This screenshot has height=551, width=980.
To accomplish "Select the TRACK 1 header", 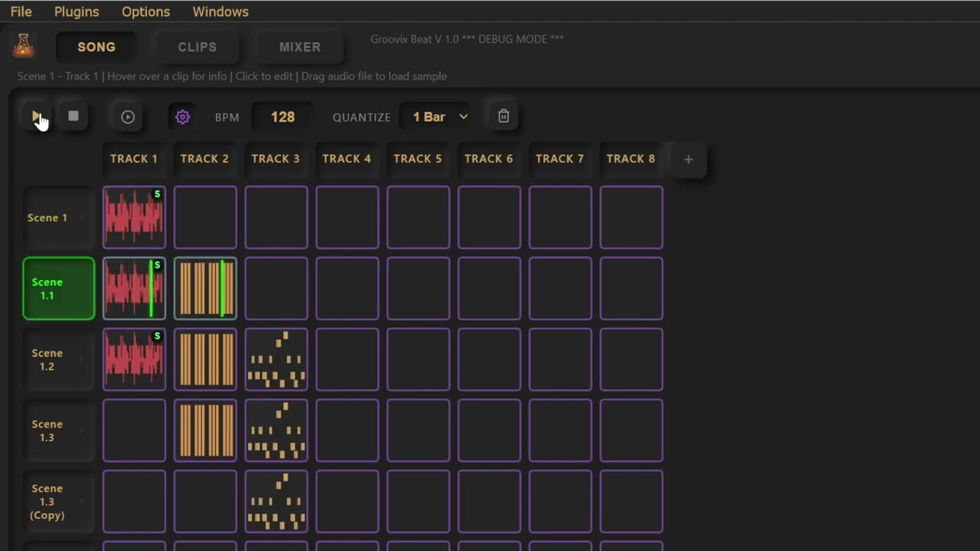I will point(134,158).
